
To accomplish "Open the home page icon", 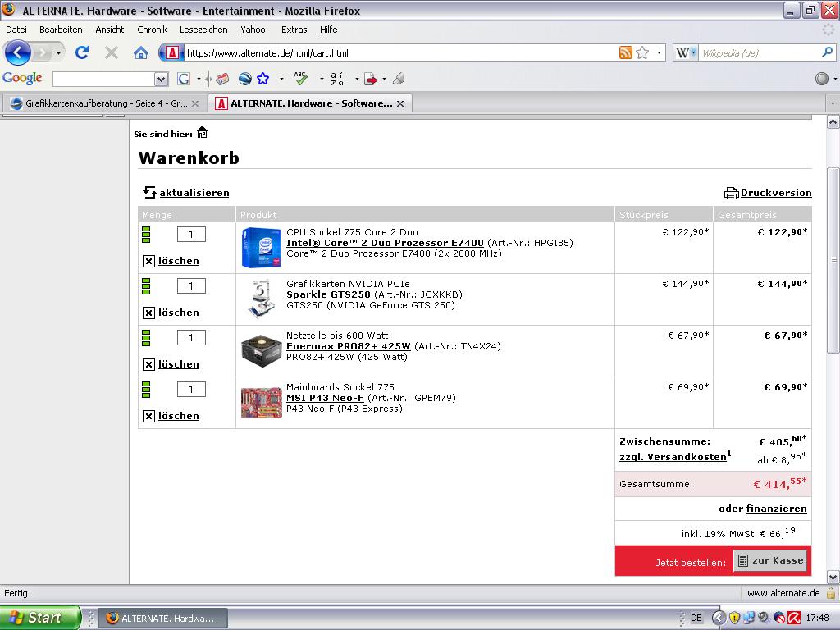I will [x=141, y=52].
